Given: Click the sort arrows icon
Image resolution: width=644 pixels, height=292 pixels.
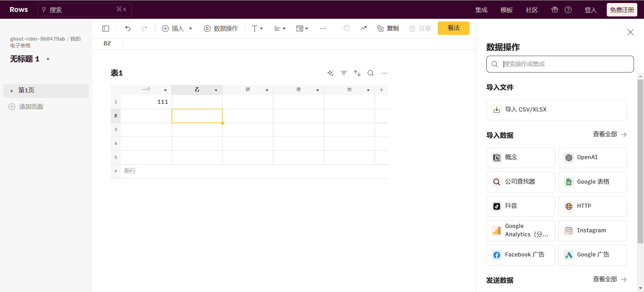Looking at the screenshot, I should (357, 73).
